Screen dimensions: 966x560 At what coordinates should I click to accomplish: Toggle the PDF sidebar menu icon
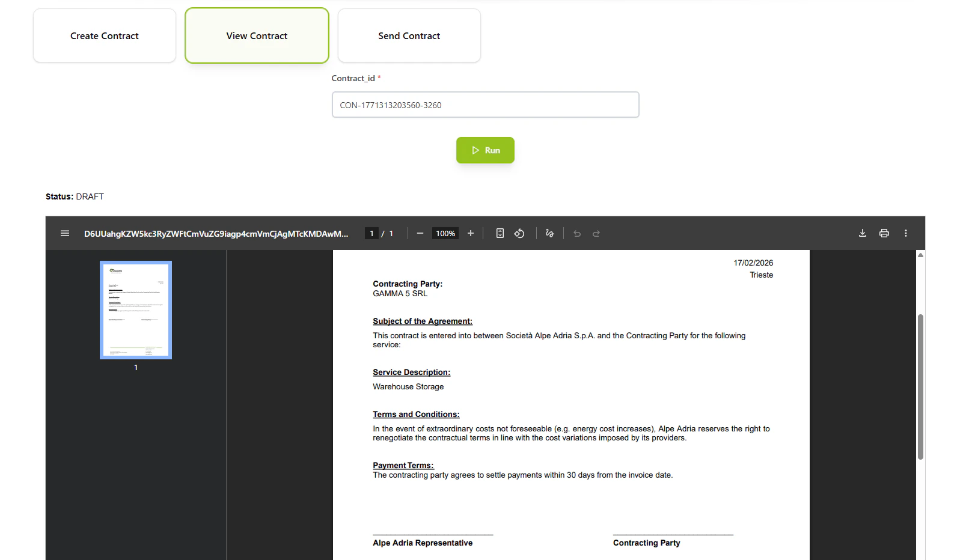pos(65,233)
